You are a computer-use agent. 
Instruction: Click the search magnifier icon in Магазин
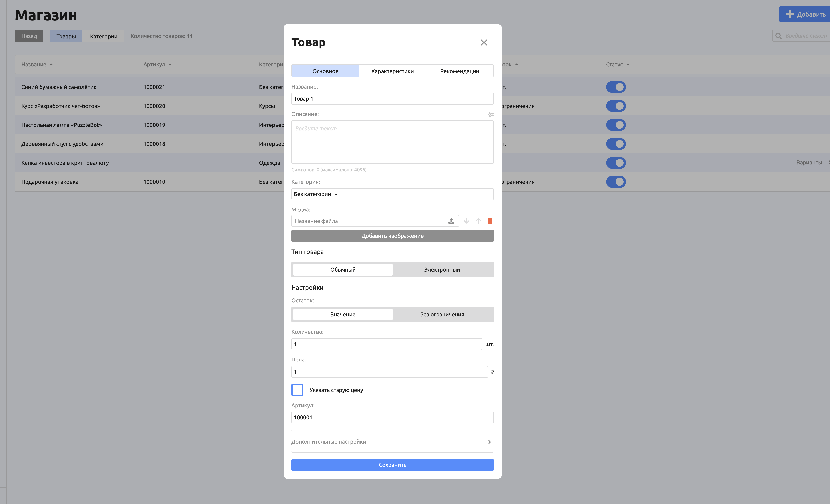tap(778, 36)
